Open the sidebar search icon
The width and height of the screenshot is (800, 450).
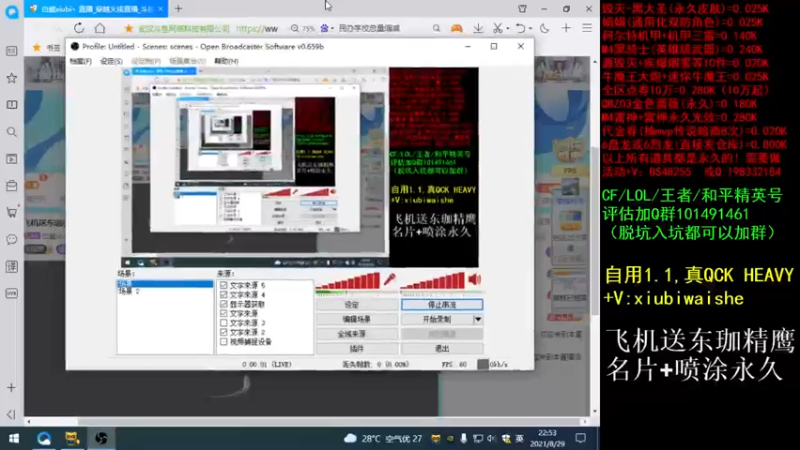pyautogui.click(x=11, y=132)
